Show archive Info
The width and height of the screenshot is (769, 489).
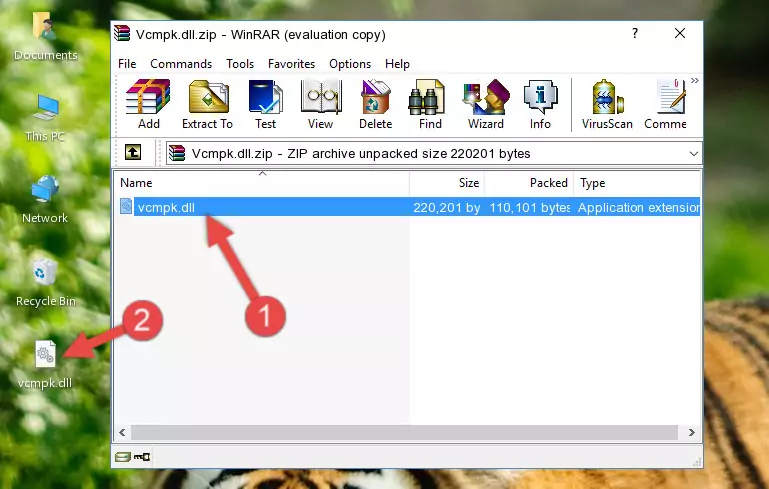click(540, 104)
